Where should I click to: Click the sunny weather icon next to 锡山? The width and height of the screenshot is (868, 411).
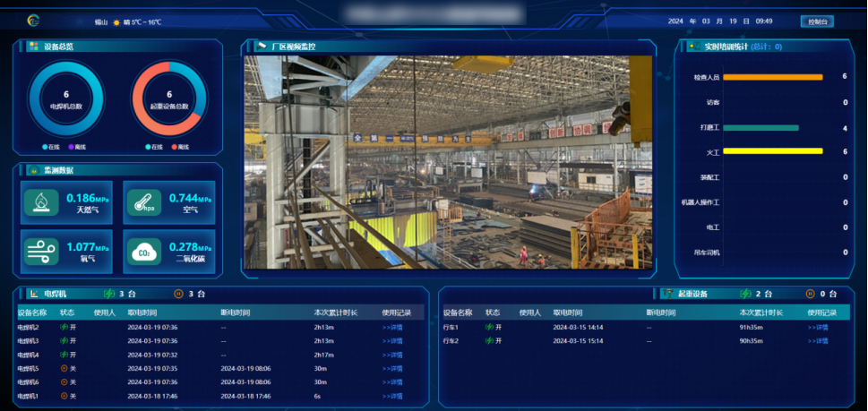(116, 21)
